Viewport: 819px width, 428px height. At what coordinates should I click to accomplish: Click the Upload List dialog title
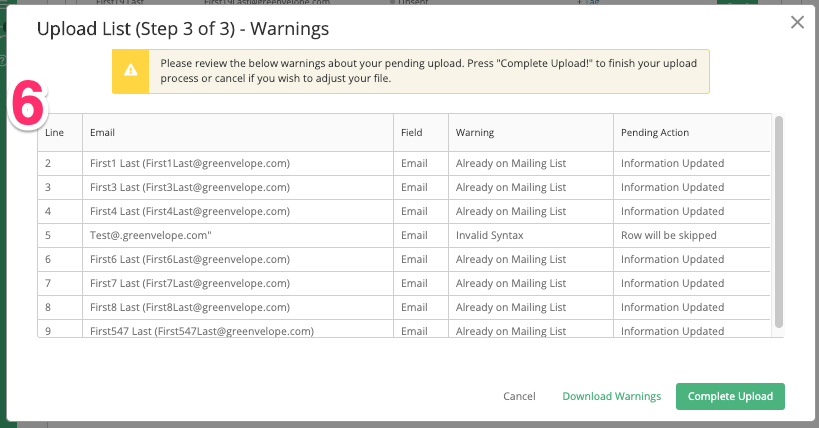pyautogui.click(x=183, y=29)
